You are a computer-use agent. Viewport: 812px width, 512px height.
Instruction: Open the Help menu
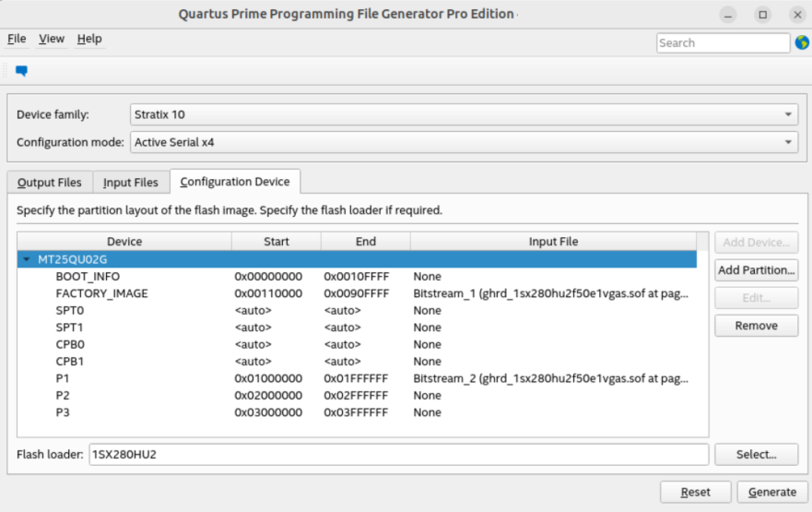(89, 39)
